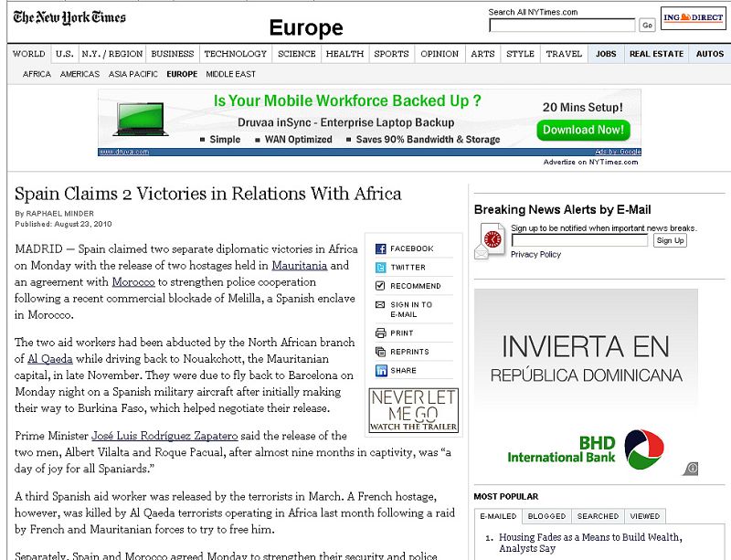Click the Sign in to E-Mail envelope icon

click(381, 305)
